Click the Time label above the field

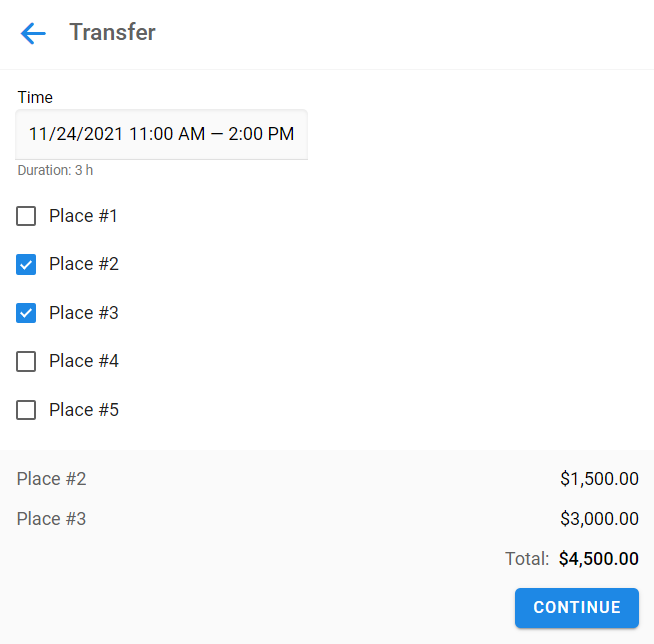click(x=35, y=97)
